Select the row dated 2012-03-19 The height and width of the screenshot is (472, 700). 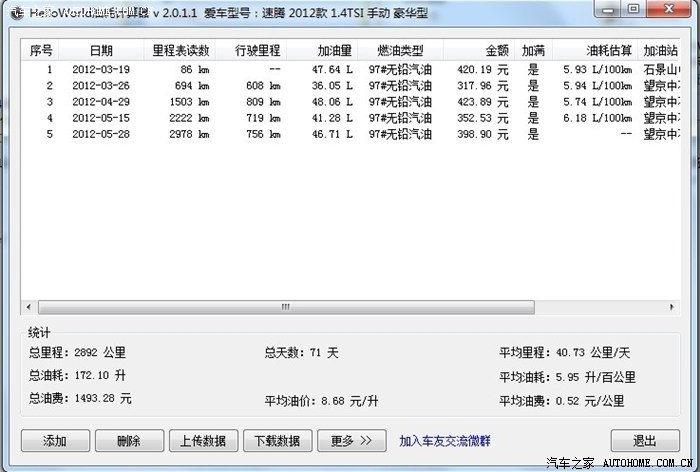tap(351, 70)
